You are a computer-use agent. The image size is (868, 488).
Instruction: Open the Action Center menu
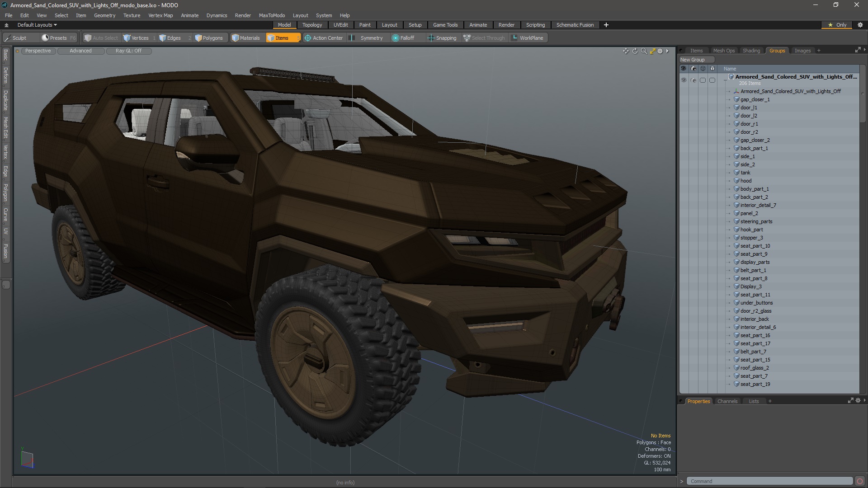coord(324,38)
